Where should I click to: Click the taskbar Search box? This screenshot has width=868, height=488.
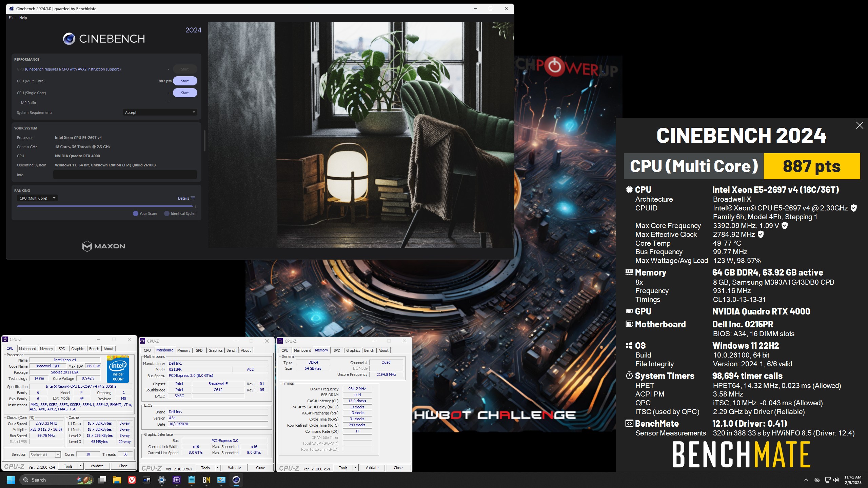pos(56,480)
